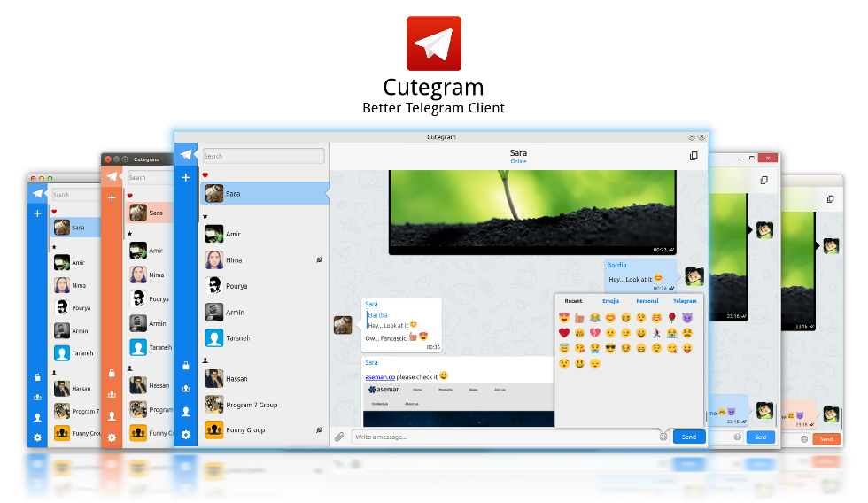The width and height of the screenshot is (868, 503).
Task: Expand the person contacts section header
Action: tap(205, 360)
